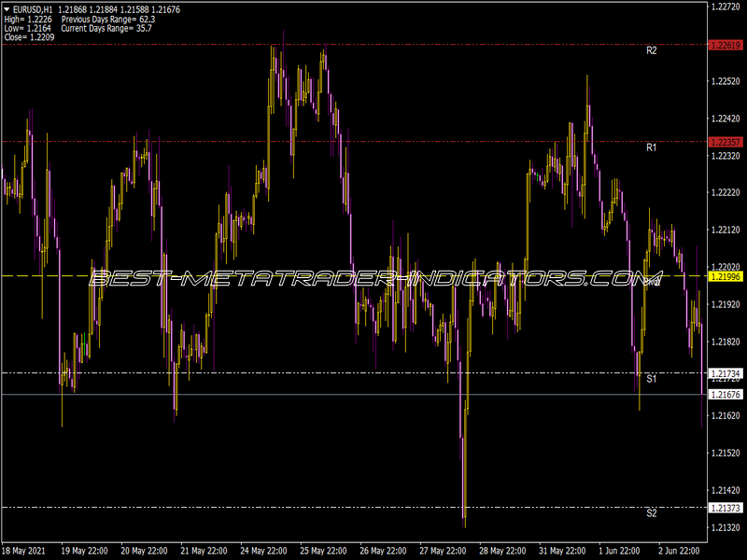This screenshot has width=747, height=560.
Task: Click the EURUSD,H1 symbol title
Action: (x=33, y=9)
